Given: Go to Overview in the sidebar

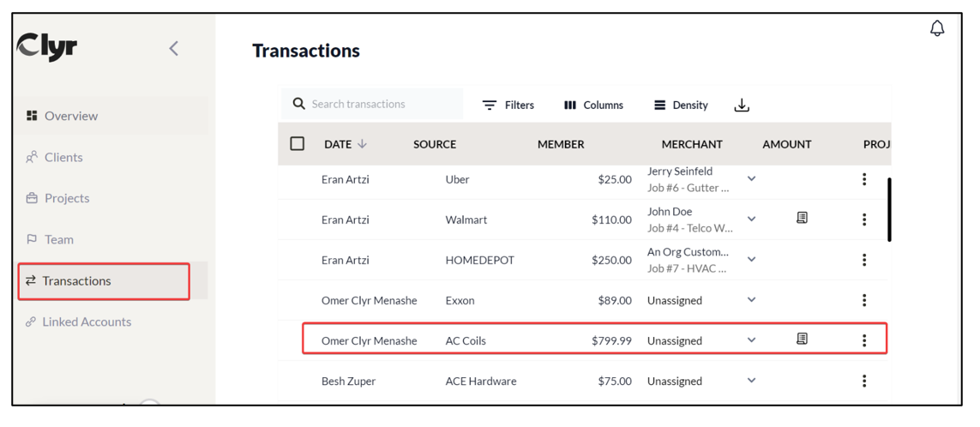Looking at the screenshot, I should (x=70, y=116).
